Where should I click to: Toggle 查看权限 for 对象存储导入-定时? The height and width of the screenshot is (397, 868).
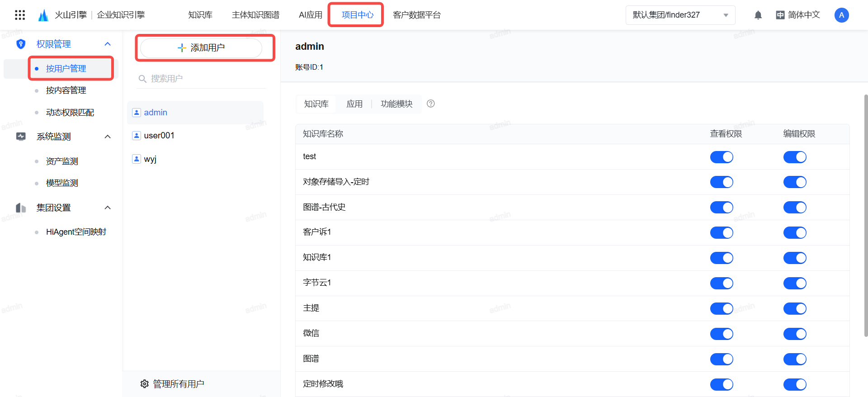coord(722,182)
